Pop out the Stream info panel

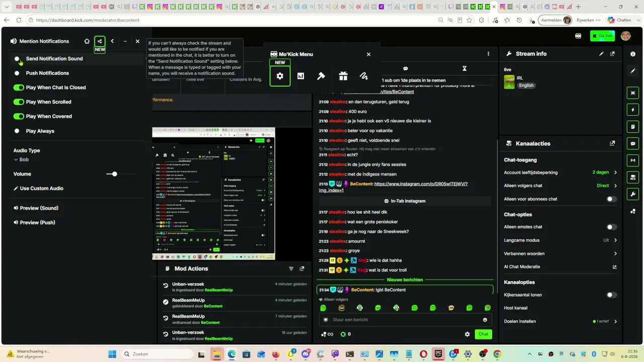(x=612, y=54)
